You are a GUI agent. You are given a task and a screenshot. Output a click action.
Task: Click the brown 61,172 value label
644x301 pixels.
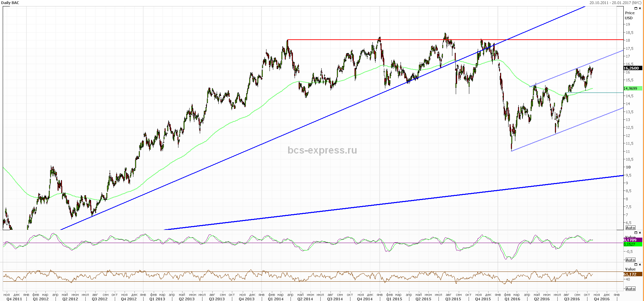click(x=631, y=274)
